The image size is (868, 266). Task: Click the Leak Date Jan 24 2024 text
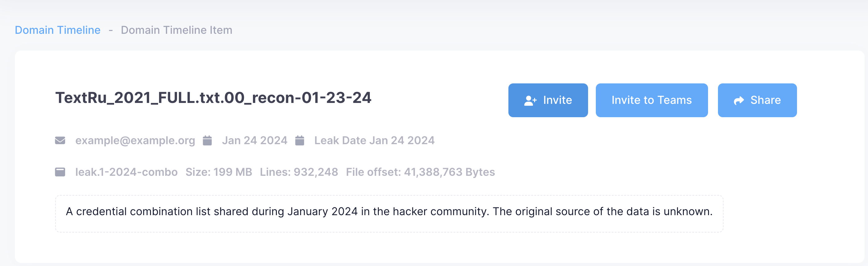click(x=374, y=140)
